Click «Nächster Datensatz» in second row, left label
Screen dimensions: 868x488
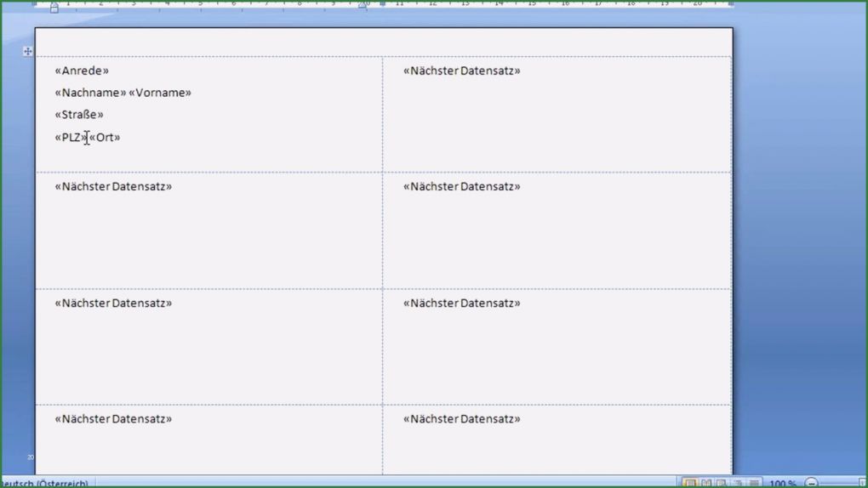[x=113, y=186]
